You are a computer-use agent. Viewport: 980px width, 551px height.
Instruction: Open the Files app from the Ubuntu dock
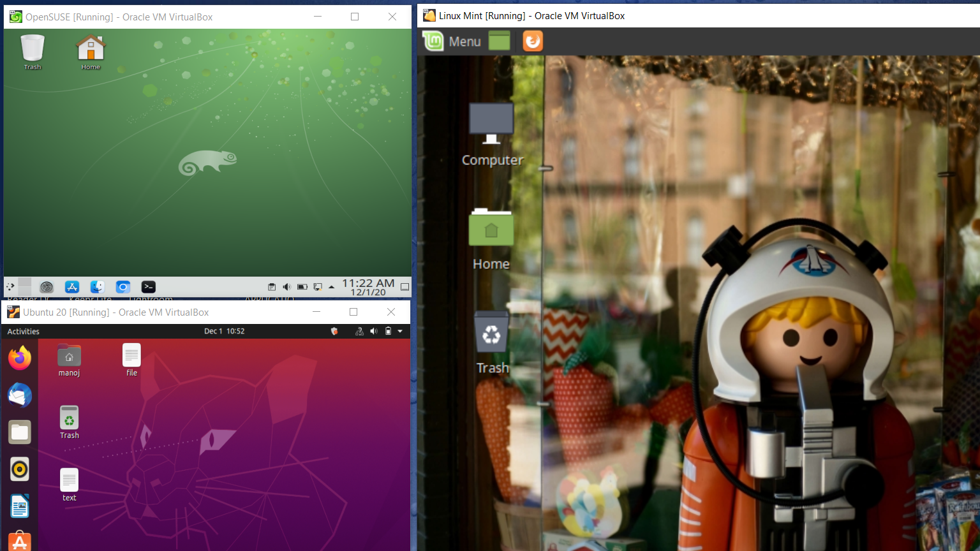tap(19, 432)
